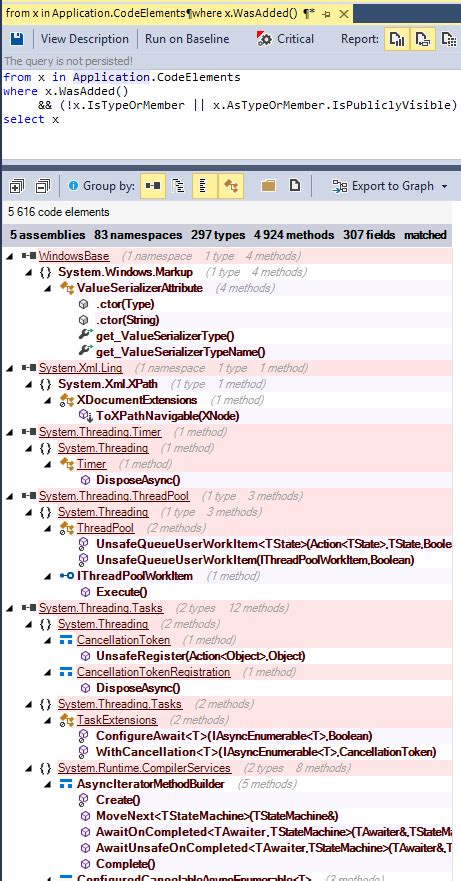Expand all result tree nodes
Viewport: 461px width, 881px height.
coord(17,186)
